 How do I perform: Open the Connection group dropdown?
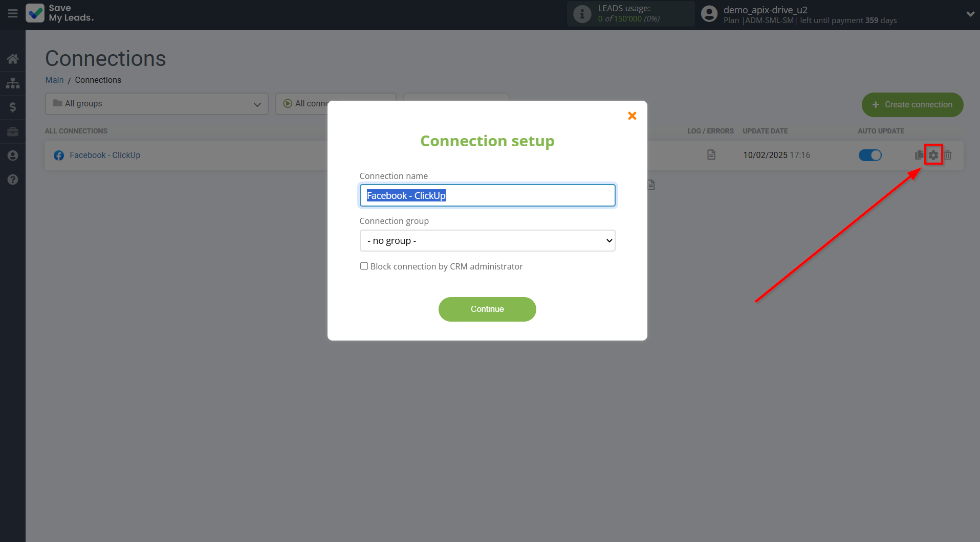(487, 241)
